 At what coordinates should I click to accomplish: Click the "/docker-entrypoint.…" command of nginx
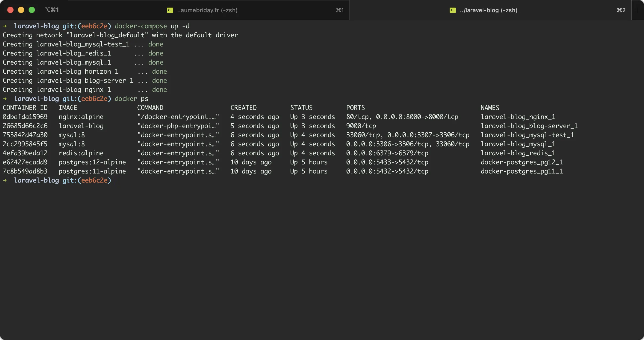[x=178, y=117]
